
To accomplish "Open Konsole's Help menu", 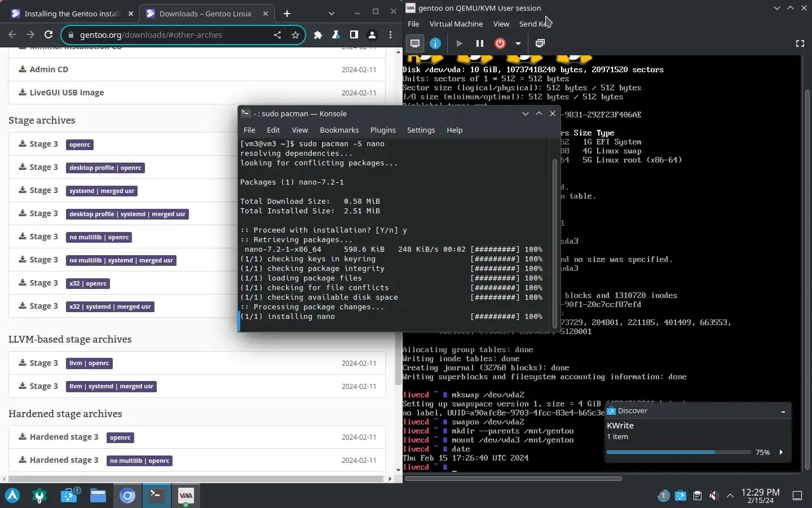I will [454, 130].
